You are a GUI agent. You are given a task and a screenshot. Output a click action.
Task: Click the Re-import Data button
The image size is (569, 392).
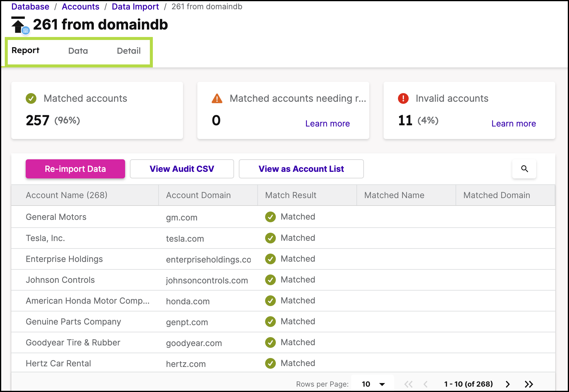[x=75, y=169]
